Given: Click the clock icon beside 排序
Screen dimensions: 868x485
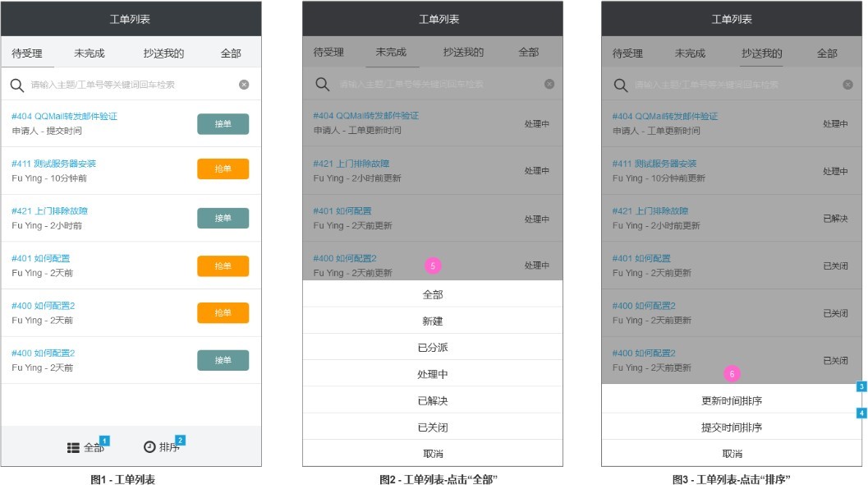Looking at the screenshot, I should click(149, 447).
